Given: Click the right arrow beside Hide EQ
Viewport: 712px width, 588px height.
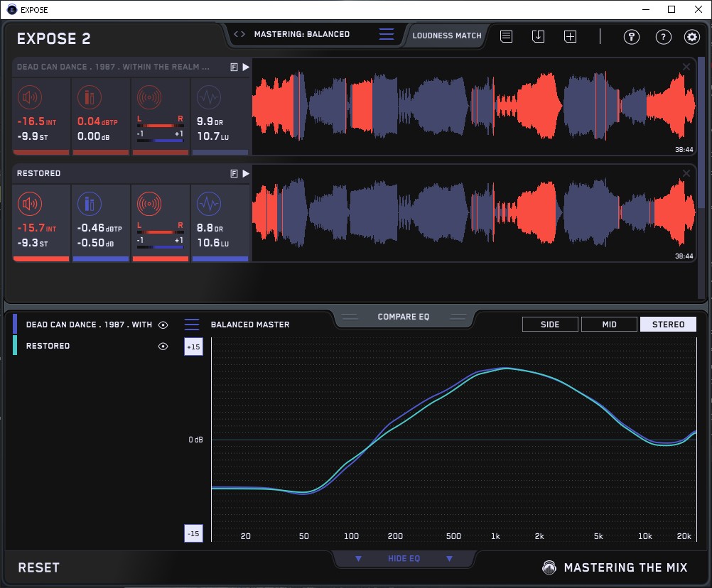Looking at the screenshot, I should click(x=449, y=558).
